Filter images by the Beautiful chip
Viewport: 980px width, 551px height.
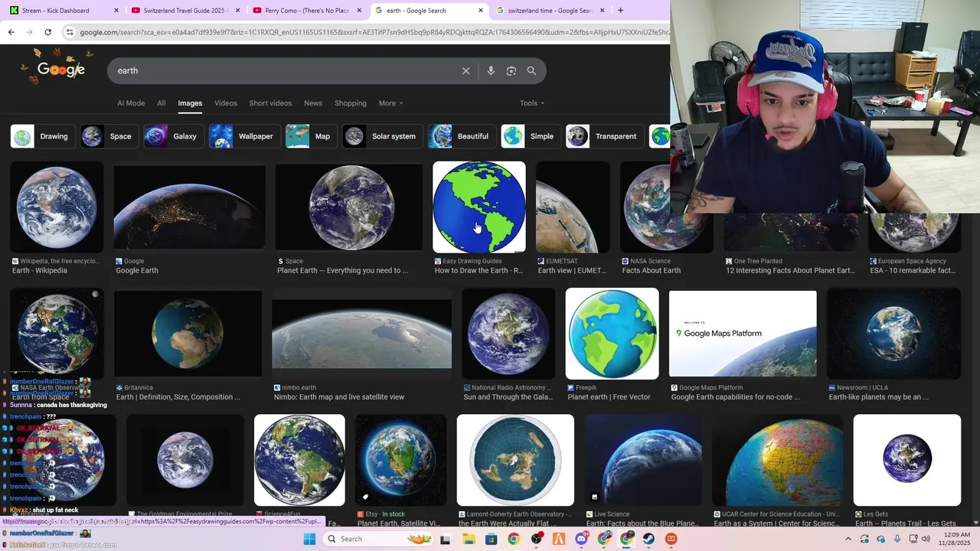[x=462, y=136]
